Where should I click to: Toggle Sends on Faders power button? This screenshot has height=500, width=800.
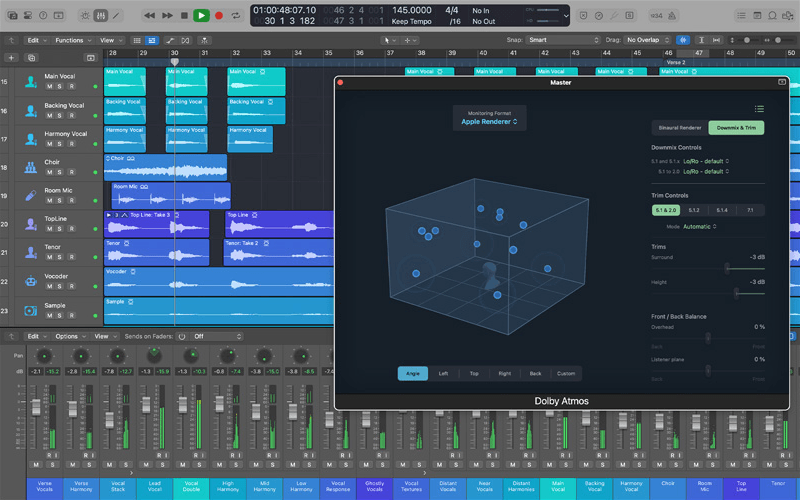pos(182,336)
